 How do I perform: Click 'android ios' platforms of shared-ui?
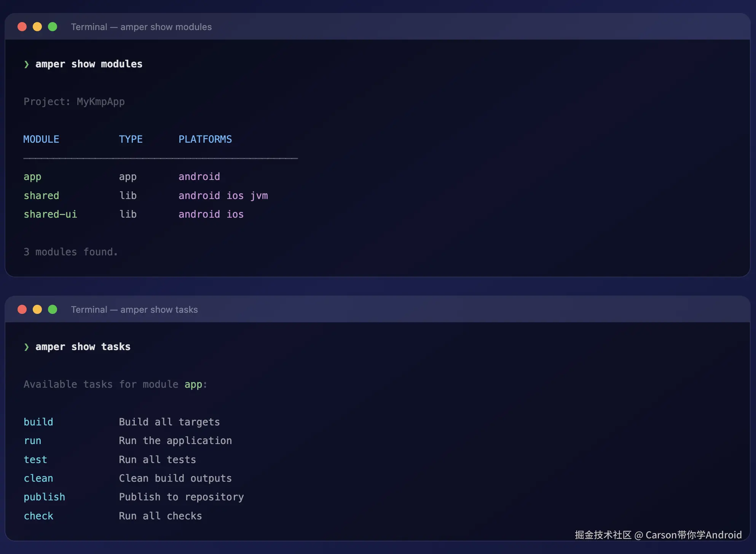coord(211,214)
